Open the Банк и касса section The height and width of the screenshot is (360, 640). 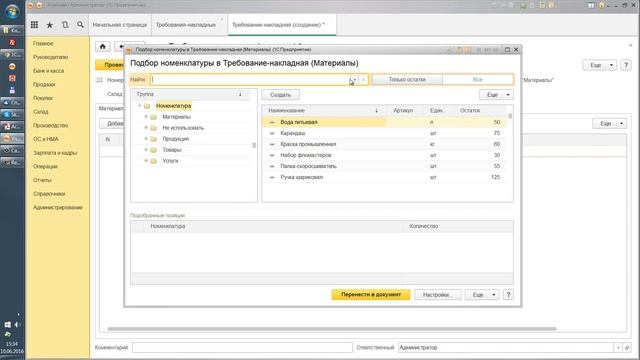(49, 71)
